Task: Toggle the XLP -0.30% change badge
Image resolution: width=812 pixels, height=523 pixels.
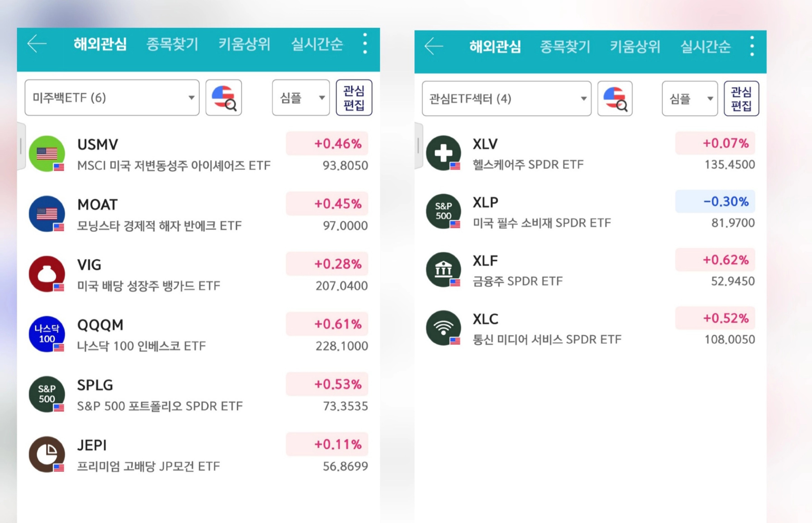Action: pyautogui.click(x=715, y=201)
